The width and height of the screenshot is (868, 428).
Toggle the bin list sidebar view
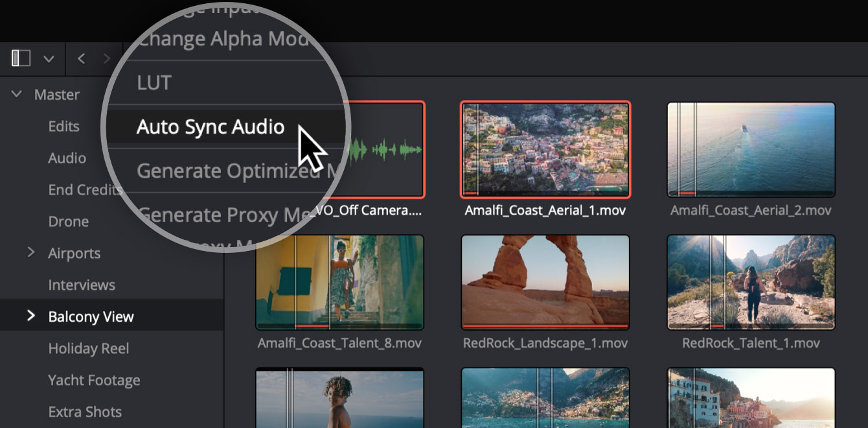click(x=20, y=58)
